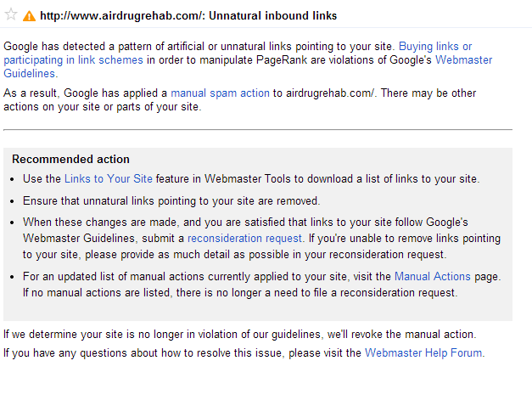The height and width of the screenshot is (417, 532).
Task: Click the sentence about revoking manual action
Action: pos(240,335)
